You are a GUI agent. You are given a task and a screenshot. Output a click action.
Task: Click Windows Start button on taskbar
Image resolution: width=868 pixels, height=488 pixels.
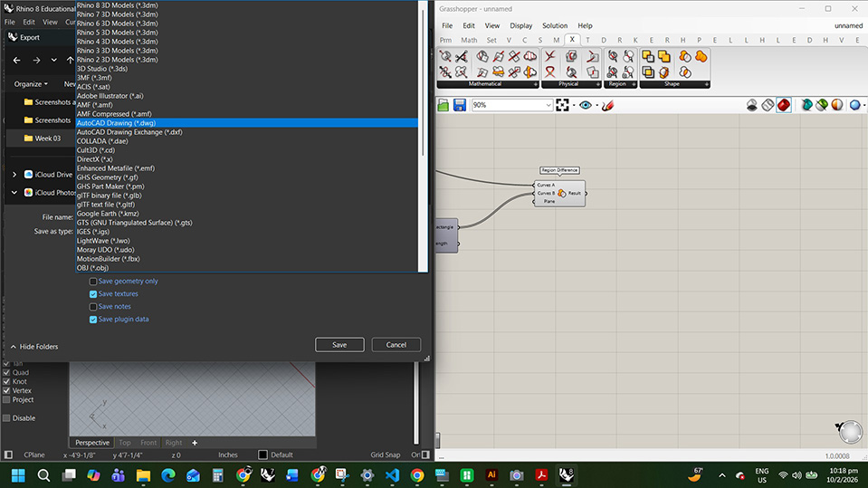pos(18,475)
